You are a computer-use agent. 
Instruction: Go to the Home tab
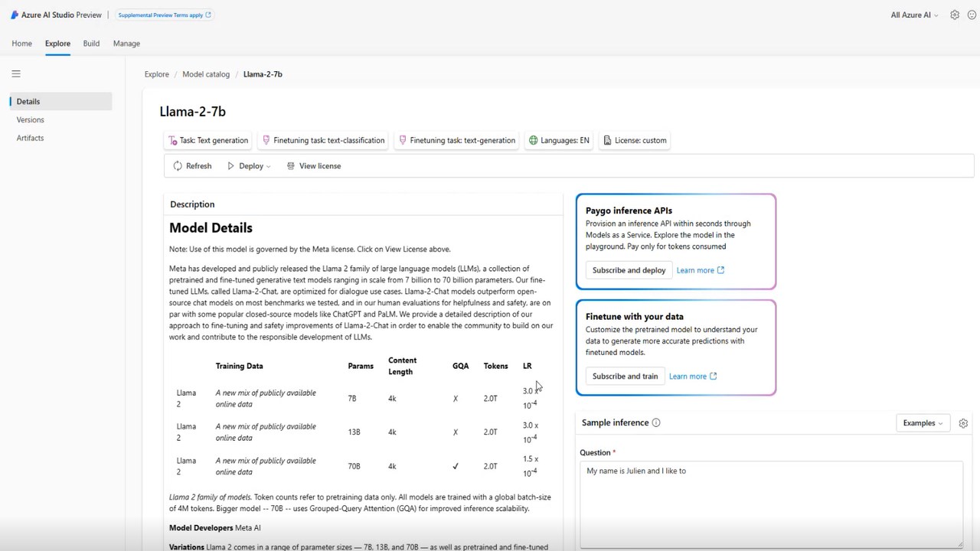pos(22,44)
